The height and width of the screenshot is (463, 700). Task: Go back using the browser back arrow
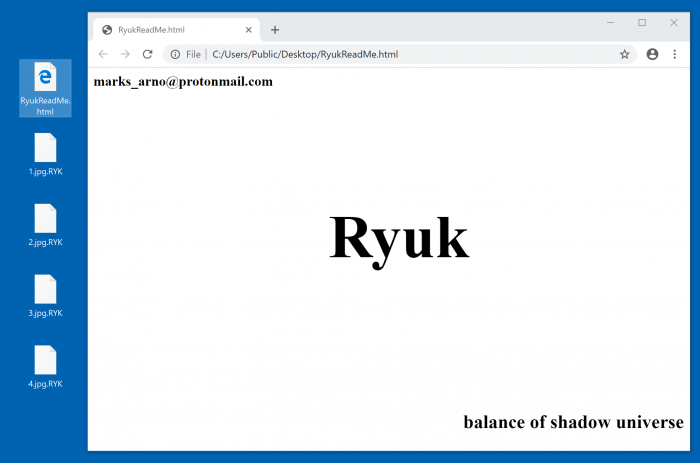(103, 54)
